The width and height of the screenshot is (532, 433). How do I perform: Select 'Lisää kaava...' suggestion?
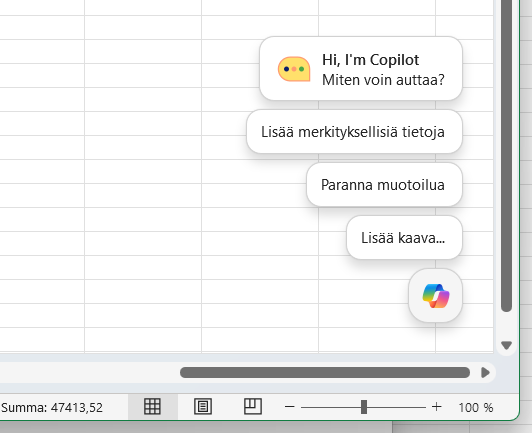(x=404, y=238)
